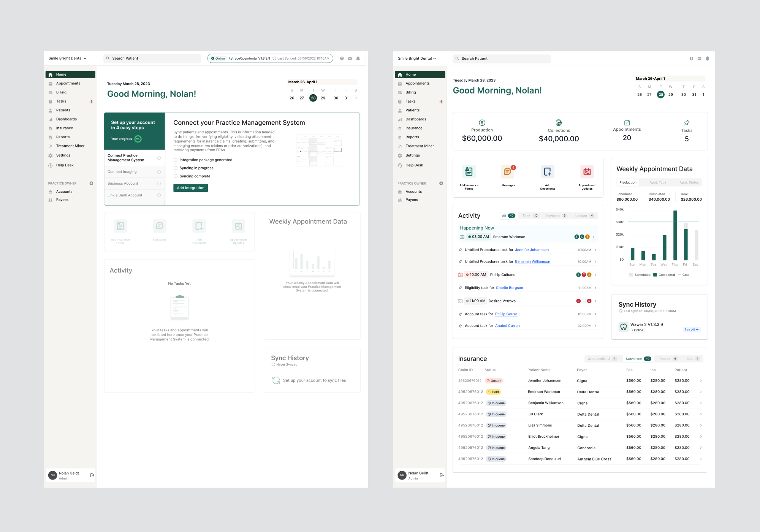The height and width of the screenshot is (532, 760).
Task: Click the Add integration button
Action: (190, 188)
